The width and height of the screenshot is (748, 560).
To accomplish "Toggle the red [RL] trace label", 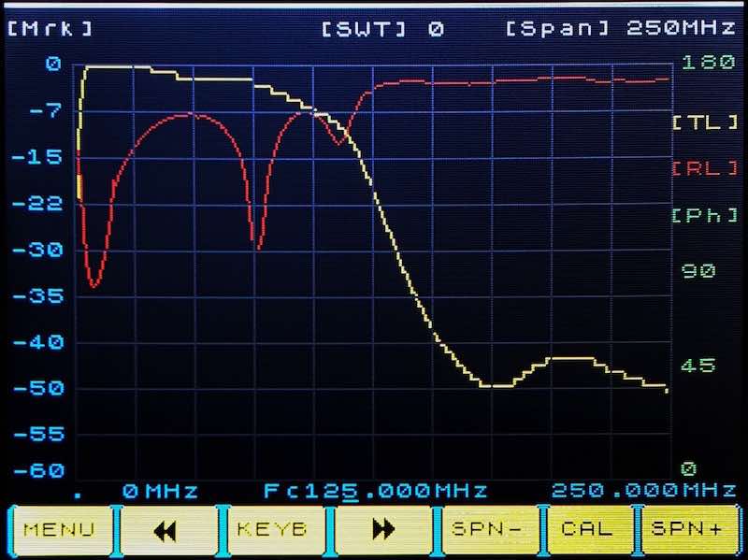I will tap(698, 168).
